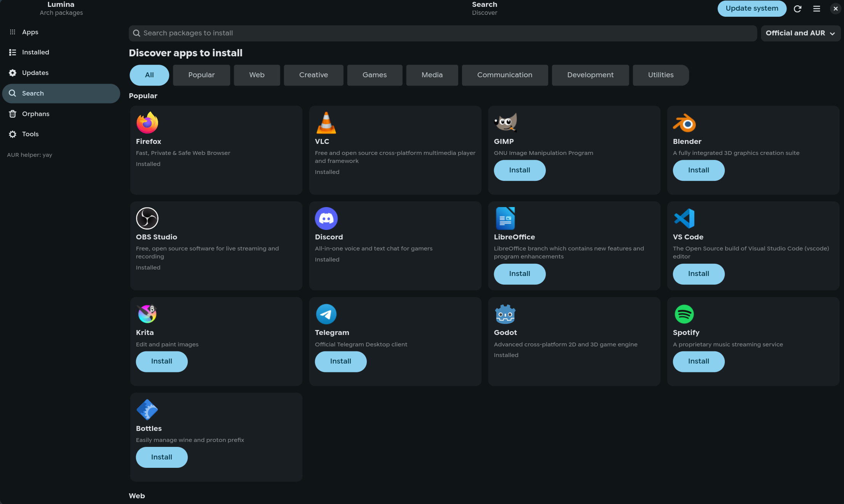
Task: Install Blender
Action: click(699, 170)
